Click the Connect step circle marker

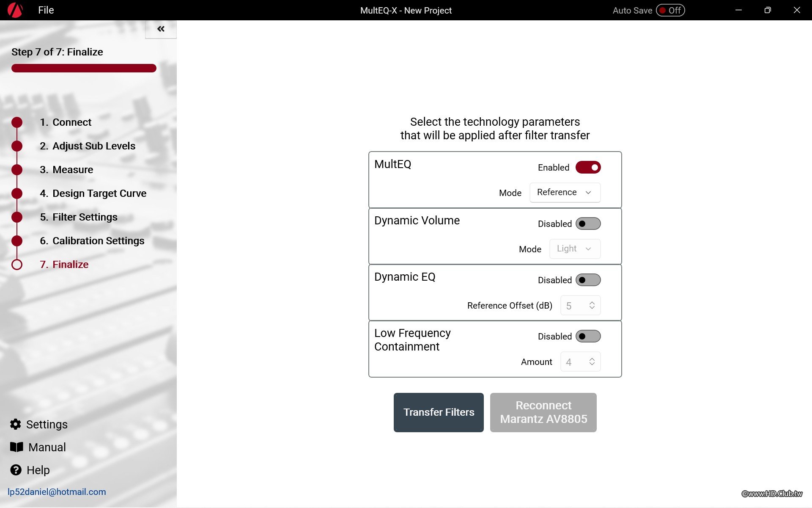tap(17, 122)
